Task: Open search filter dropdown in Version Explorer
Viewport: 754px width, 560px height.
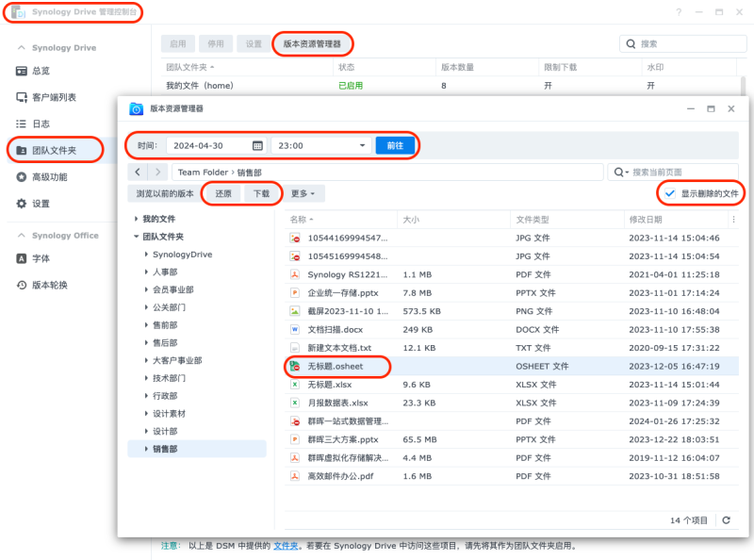Action: pos(621,172)
